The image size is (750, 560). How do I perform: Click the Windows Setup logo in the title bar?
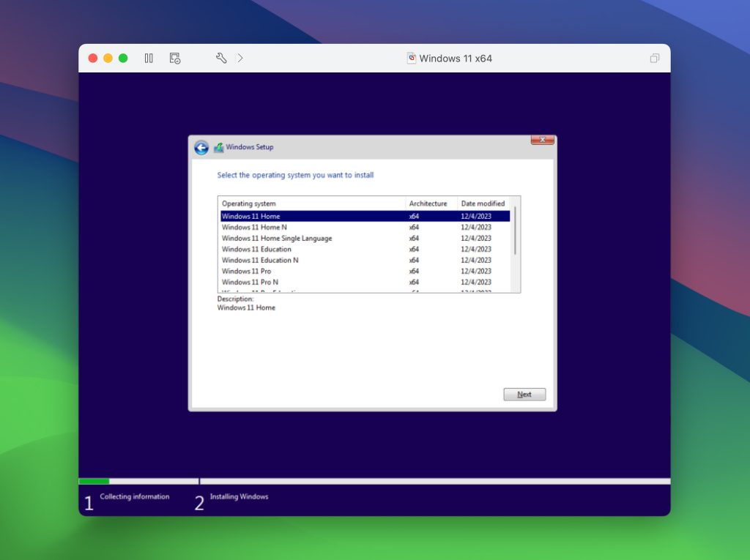[x=218, y=146]
